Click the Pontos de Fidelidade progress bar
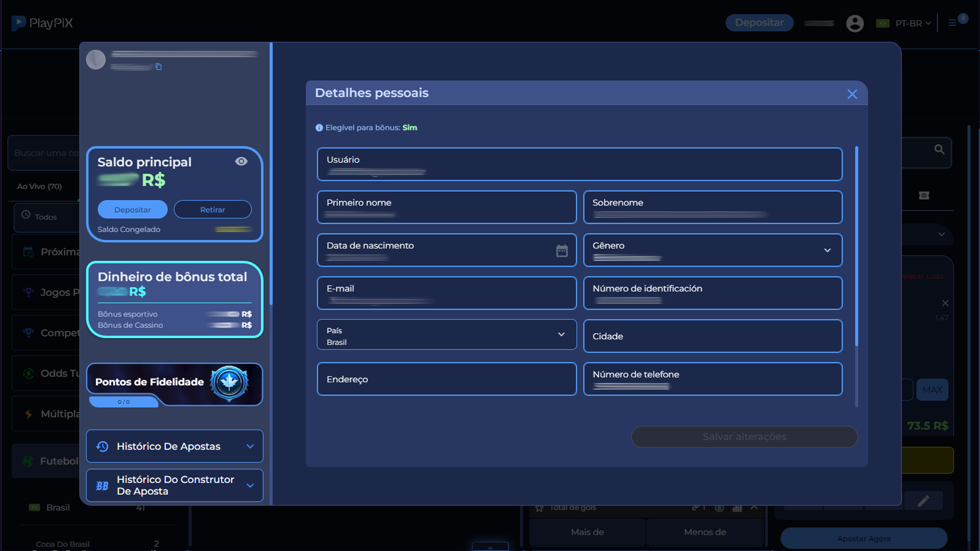Viewport: 980px width, 551px height. pos(124,402)
